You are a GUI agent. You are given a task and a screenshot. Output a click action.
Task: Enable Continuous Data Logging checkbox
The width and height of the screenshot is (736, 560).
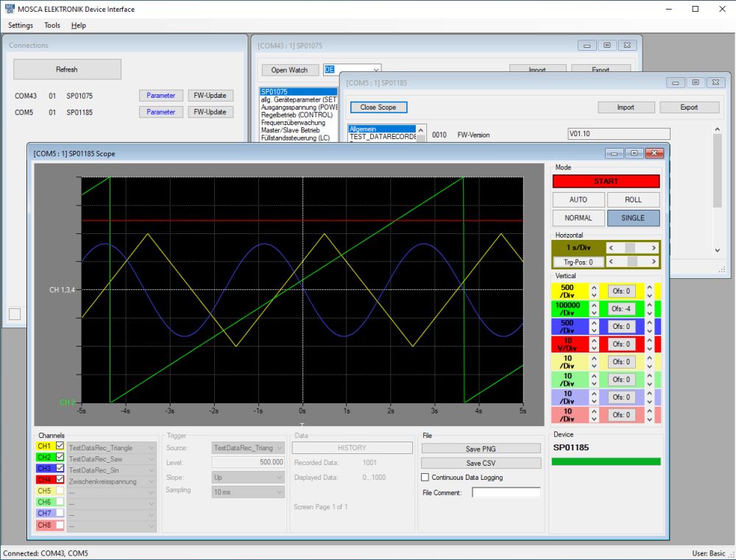(x=425, y=478)
